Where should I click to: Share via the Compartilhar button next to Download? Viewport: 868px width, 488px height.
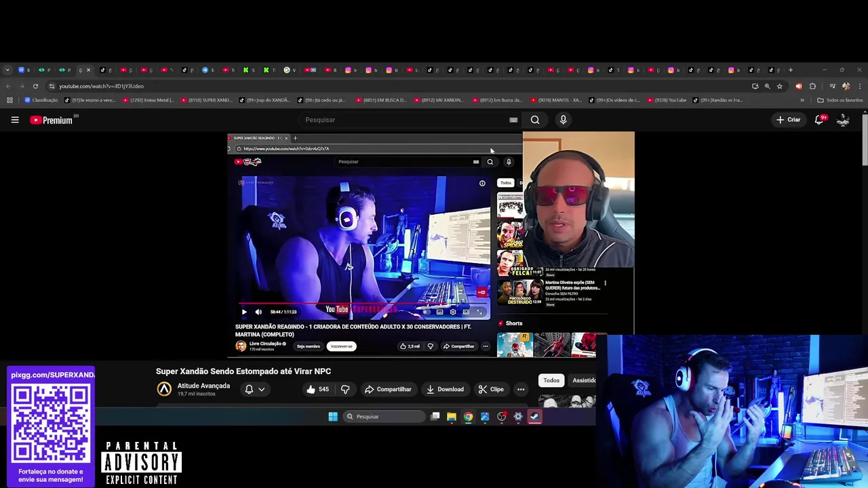pyautogui.click(x=388, y=389)
